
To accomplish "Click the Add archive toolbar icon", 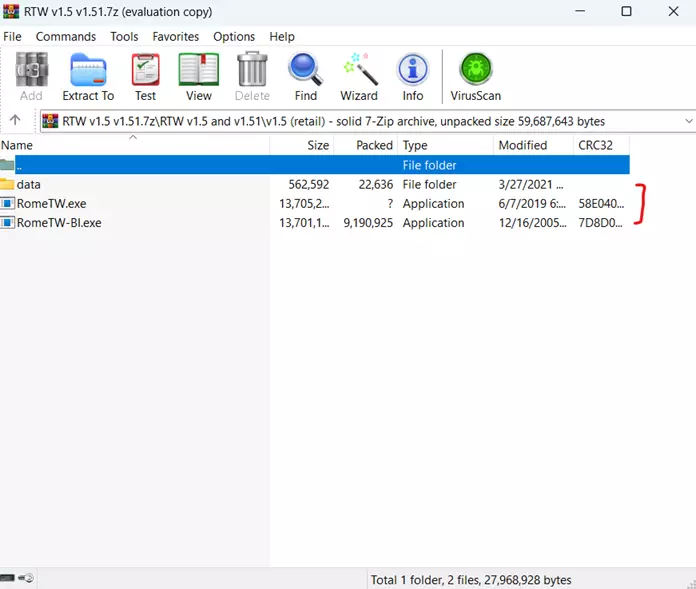I will pos(31,69).
